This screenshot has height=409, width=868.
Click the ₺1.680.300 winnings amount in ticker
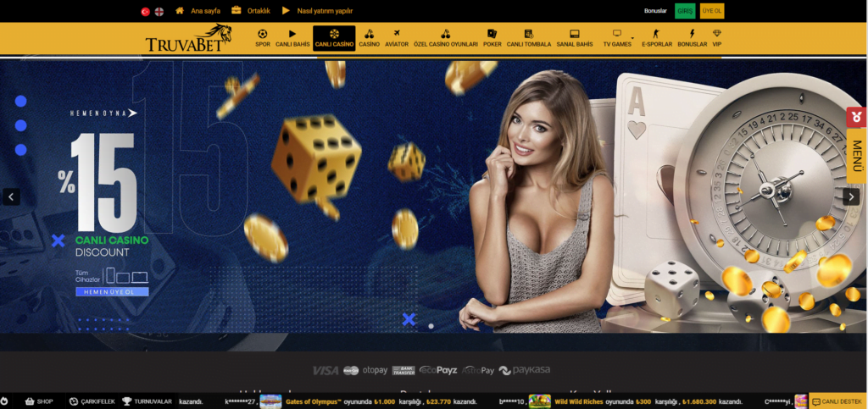[699, 402]
